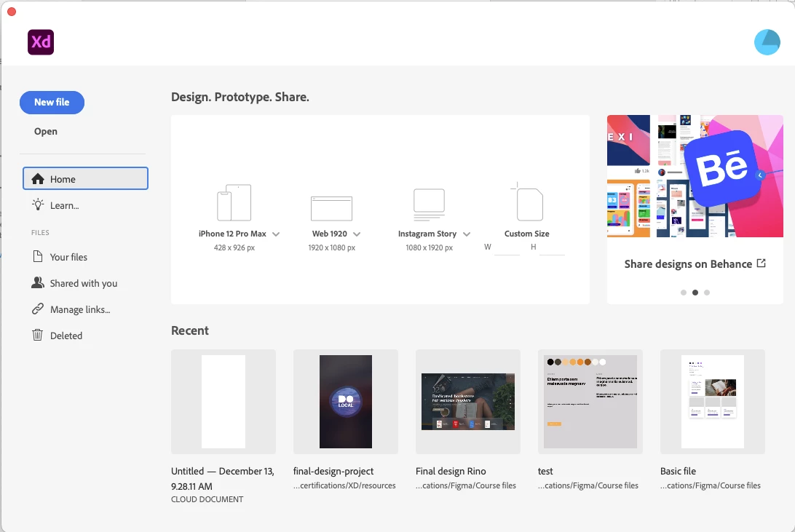Click the "Final design Rino" file name
The width and height of the screenshot is (795, 532).
tap(451, 471)
